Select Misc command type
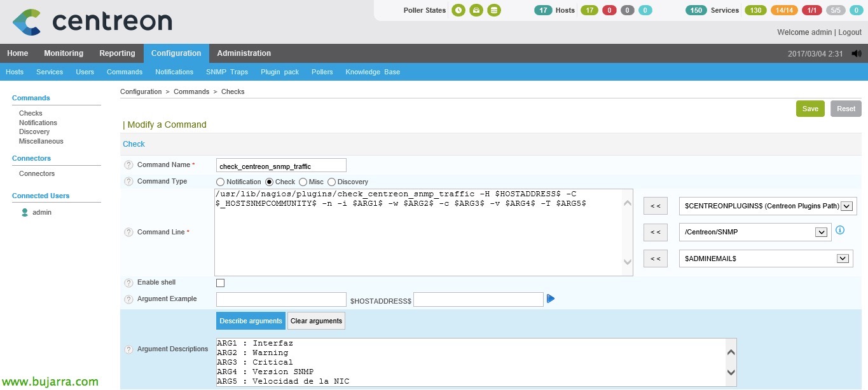868x390 pixels. click(x=303, y=182)
